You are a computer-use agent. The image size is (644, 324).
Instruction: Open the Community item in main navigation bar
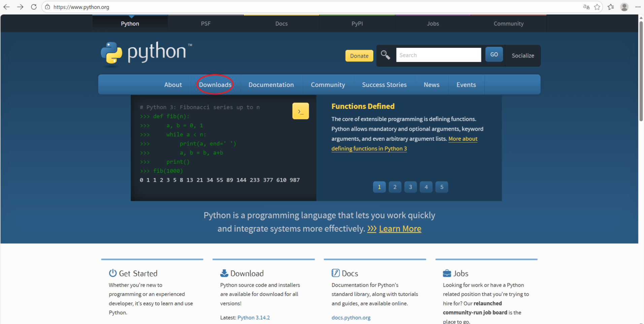[x=328, y=85]
